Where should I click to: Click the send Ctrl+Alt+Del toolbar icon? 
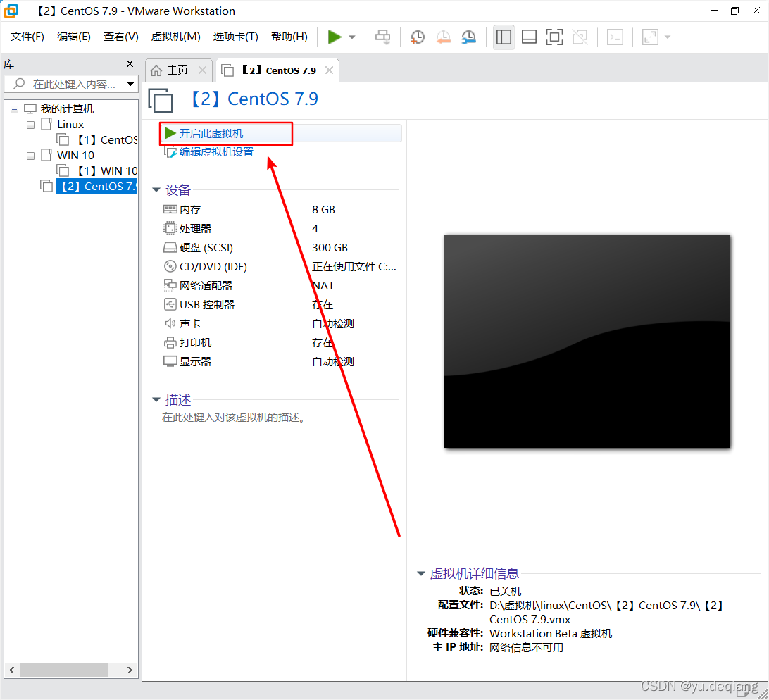382,37
